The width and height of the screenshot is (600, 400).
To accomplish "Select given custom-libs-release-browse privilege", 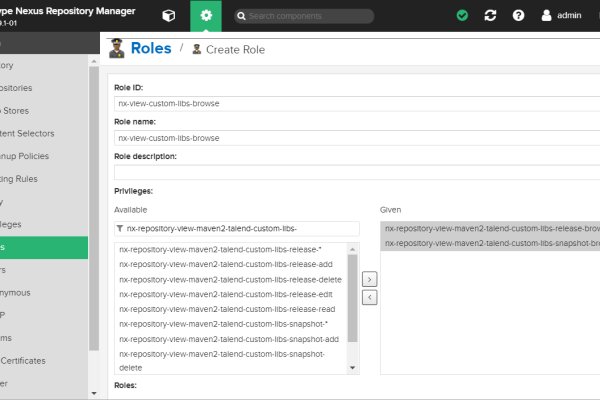I will coord(490,229).
